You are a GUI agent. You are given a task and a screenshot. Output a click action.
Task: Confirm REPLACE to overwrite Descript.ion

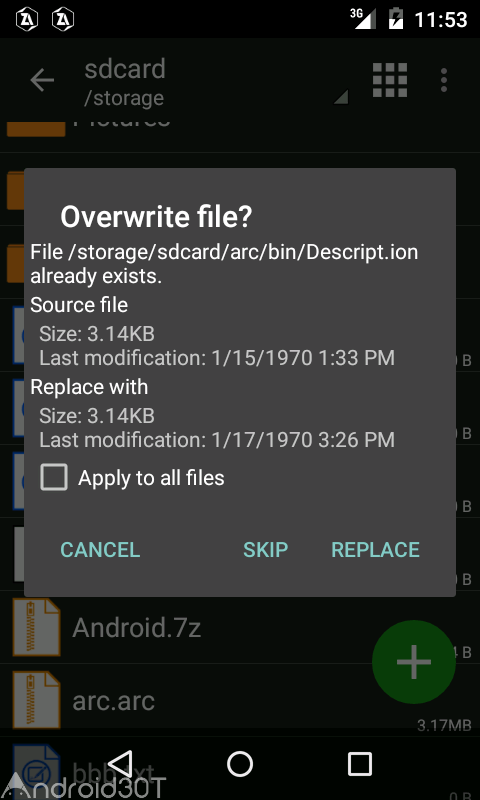[x=375, y=549]
